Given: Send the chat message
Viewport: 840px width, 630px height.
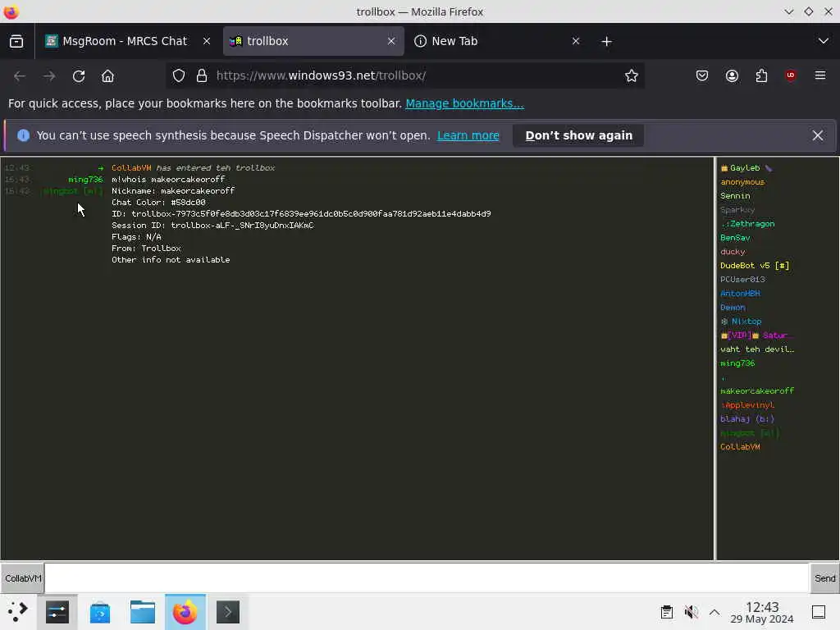Looking at the screenshot, I should click(824, 578).
